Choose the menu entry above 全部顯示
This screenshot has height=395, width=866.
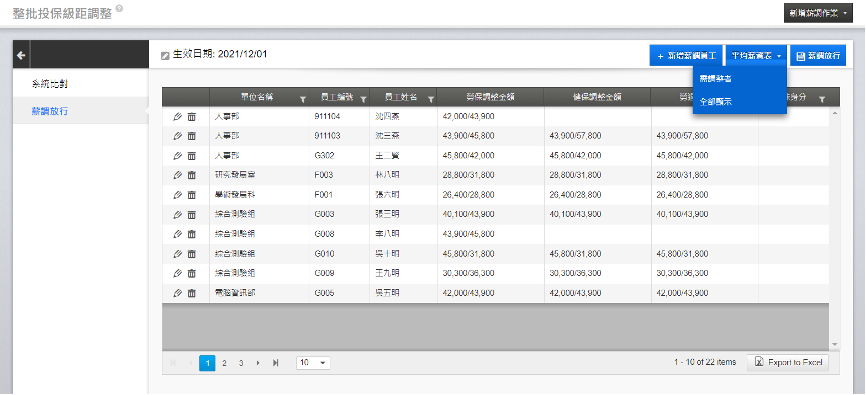(x=716, y=79)
